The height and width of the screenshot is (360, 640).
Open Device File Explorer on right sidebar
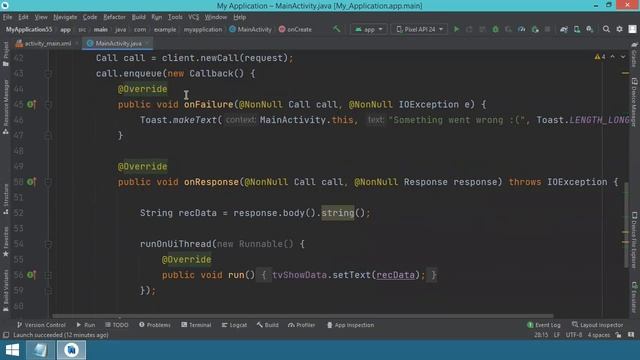click(634, 240)
